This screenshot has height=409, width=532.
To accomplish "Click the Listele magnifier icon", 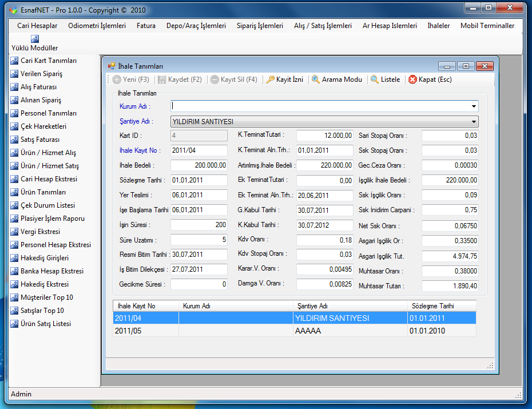I will click(x=375, y=80).
